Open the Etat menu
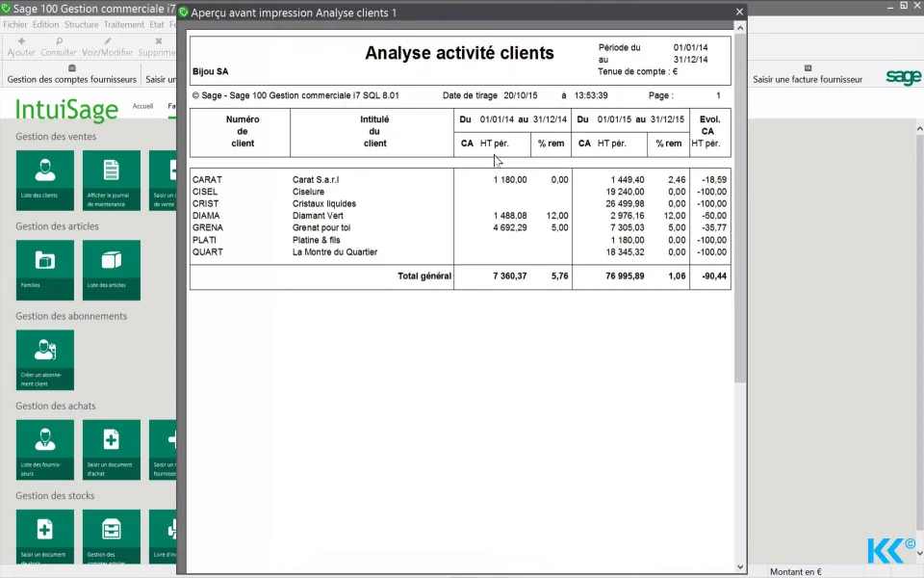 [x=157, y=25]
